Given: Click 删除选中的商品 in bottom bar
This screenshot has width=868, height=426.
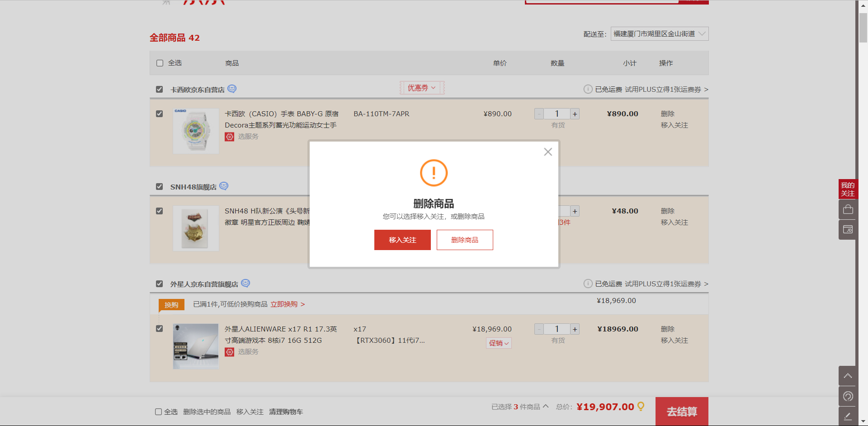Looking at the screenshot, I should click(207, 412).
